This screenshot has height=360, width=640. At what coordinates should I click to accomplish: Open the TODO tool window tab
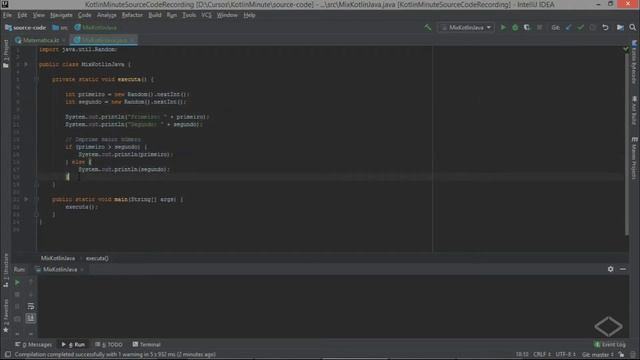click(x=109, y=344)
